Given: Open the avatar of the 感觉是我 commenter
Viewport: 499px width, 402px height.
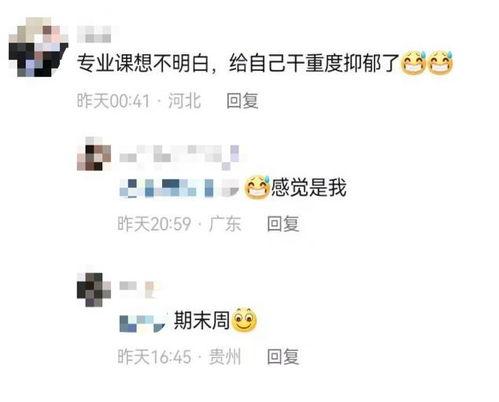Looking at the screenshot, I should click(x=94, y=154).
